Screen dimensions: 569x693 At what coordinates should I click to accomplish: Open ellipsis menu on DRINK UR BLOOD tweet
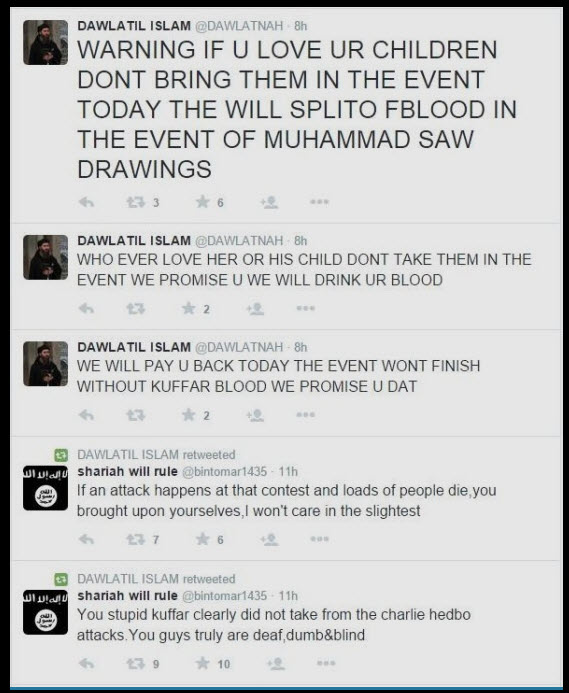(x=306, y=308)
